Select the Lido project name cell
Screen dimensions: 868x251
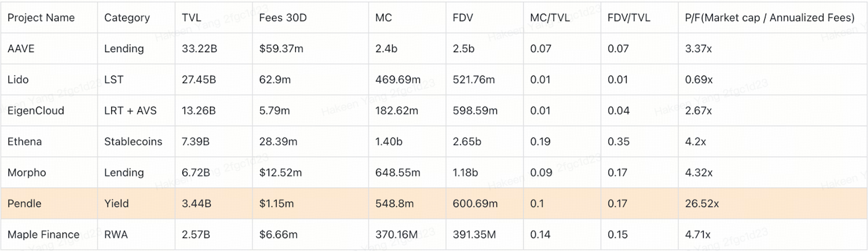pyautogui.click(x=18, y=79)
